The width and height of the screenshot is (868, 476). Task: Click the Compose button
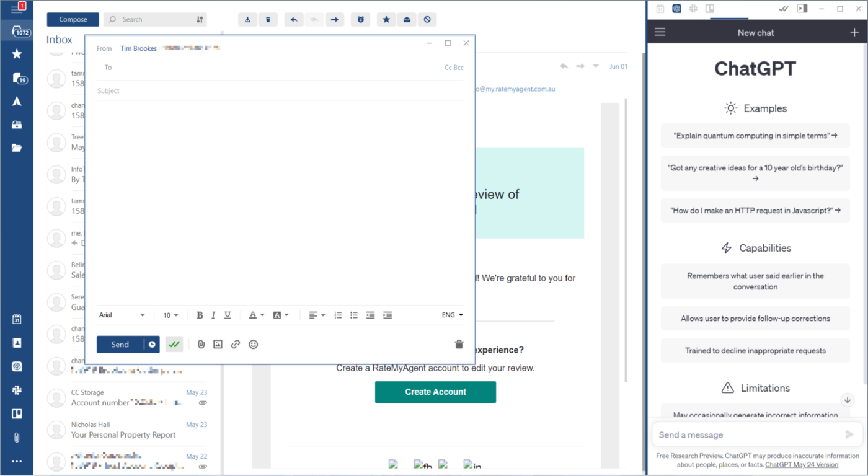pos(73,20)
